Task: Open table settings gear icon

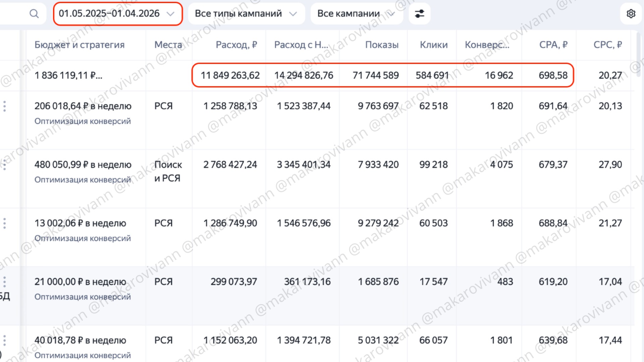Action: (631, 14)
